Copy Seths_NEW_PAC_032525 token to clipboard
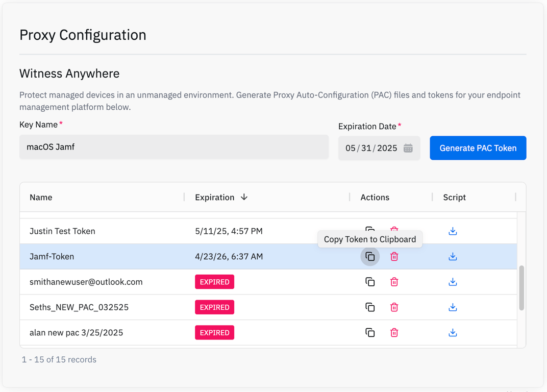Image resolution: width=547 pixels, height=392 pixels. tap(370, 307)
